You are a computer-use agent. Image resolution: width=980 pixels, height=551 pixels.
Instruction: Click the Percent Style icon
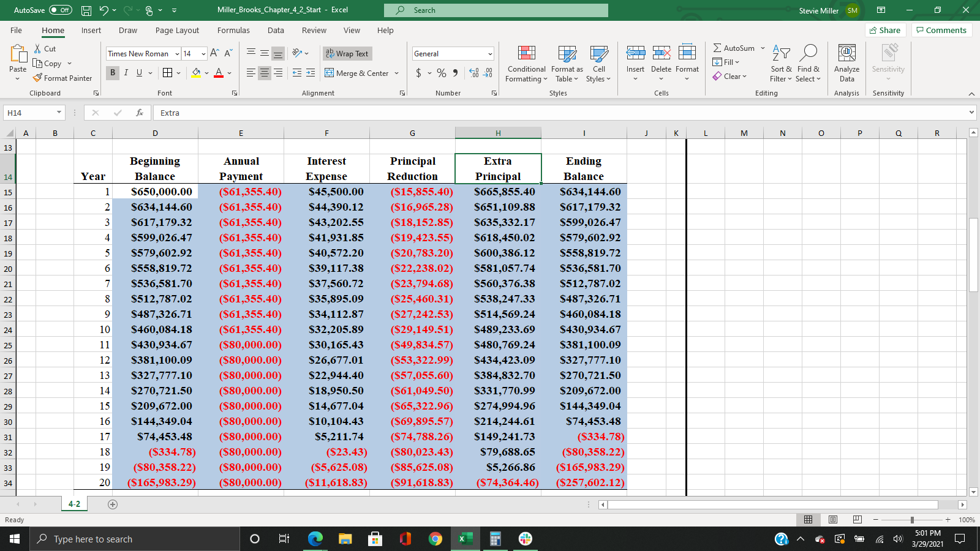coord(442,73)
